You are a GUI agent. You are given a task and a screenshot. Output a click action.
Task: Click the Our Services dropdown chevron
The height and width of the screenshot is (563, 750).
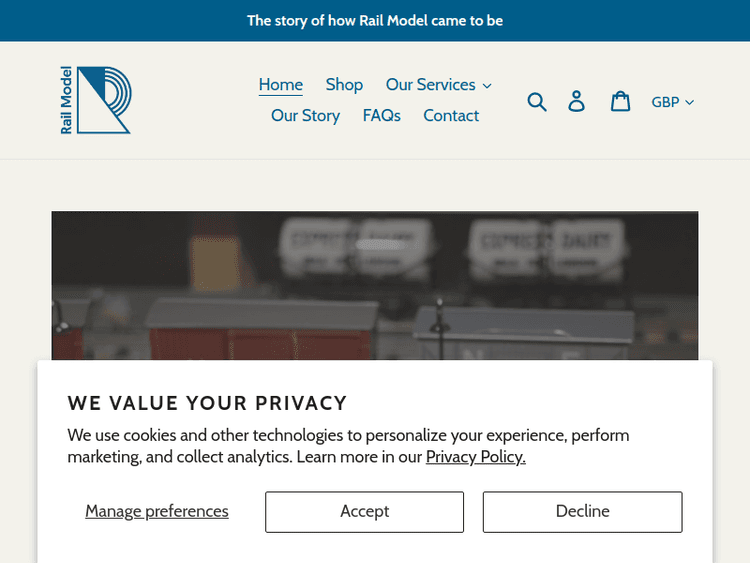tap(487, 86)
